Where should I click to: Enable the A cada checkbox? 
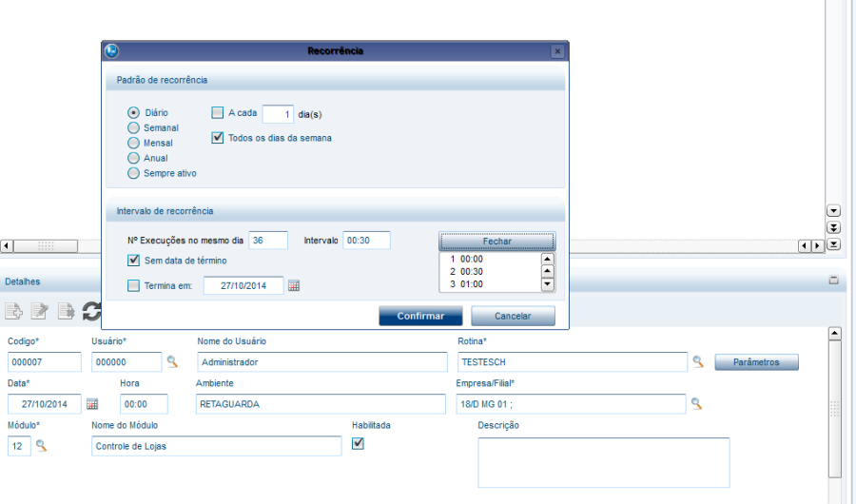pyautogui.click(x=217, y=112)
